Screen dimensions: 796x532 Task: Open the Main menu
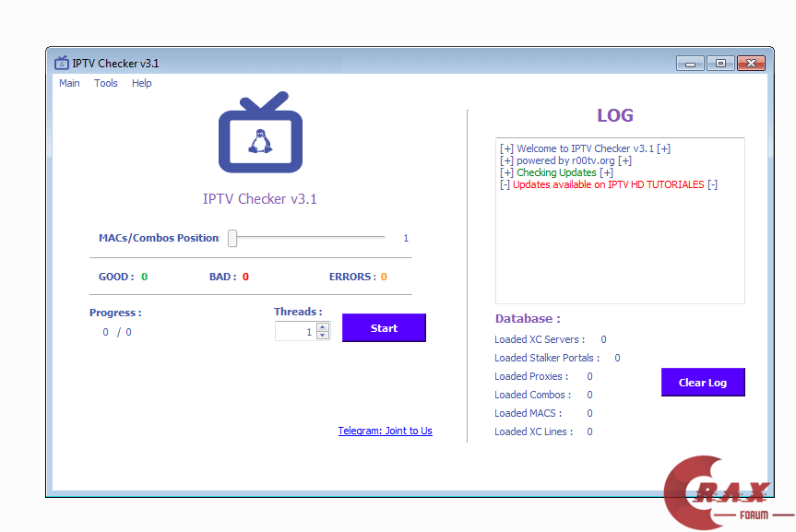pos(69,83)
